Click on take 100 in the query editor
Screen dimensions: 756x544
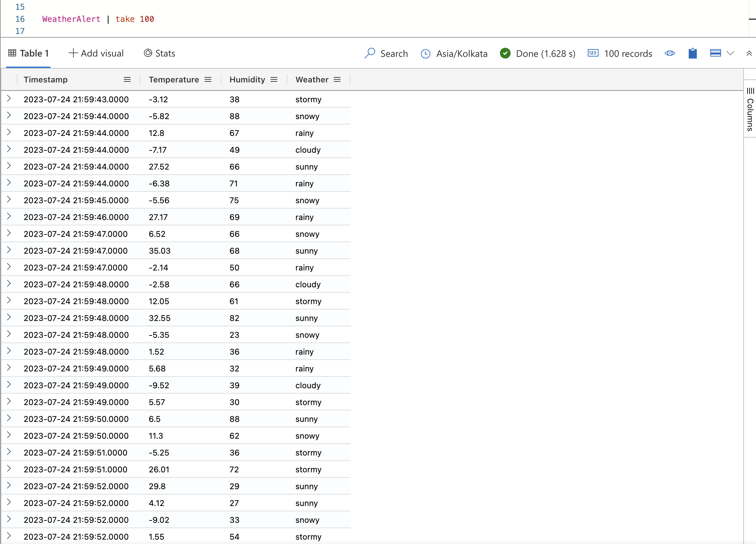(x=135, y=19)
